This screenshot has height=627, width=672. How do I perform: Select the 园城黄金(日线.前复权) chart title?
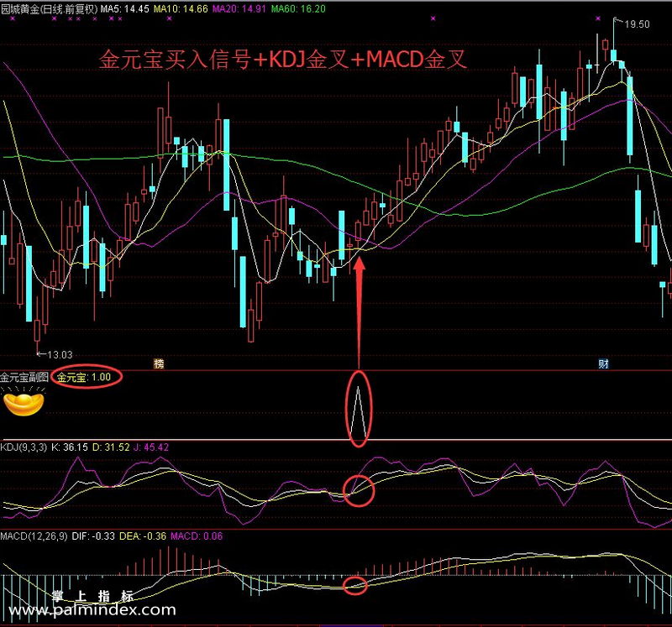tap(49, 9)
